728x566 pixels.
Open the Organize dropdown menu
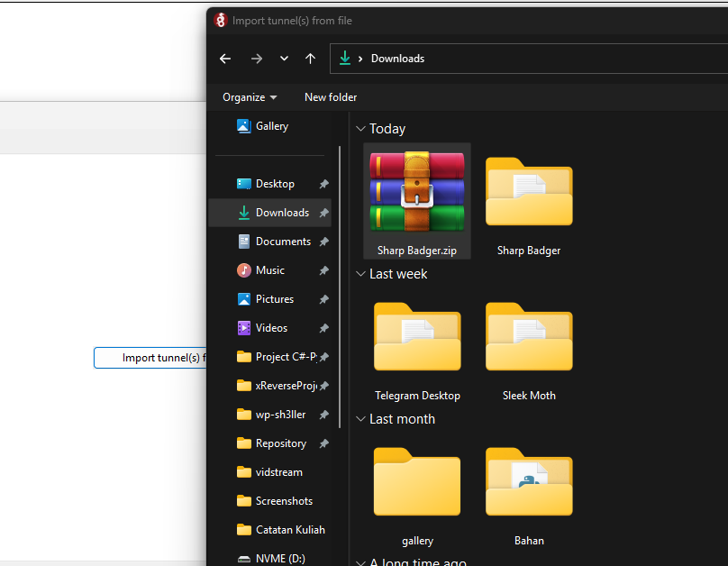250,97
